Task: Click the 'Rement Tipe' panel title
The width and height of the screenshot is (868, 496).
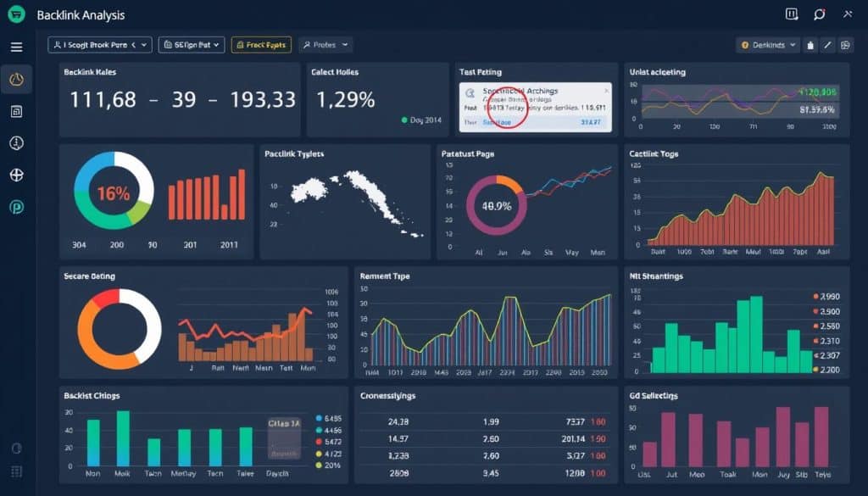Action: [385, 276]
